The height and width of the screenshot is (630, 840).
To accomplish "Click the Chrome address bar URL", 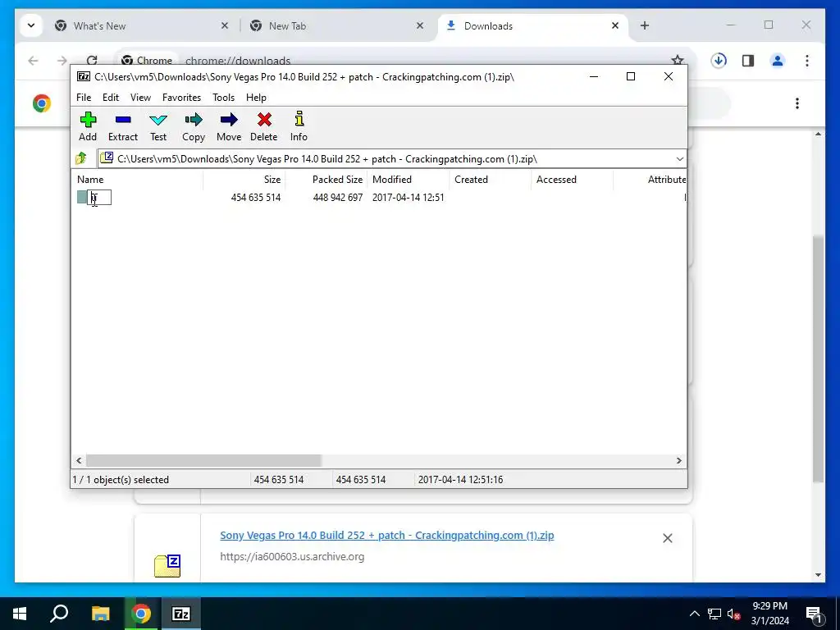I will click(x=238, y=61).
